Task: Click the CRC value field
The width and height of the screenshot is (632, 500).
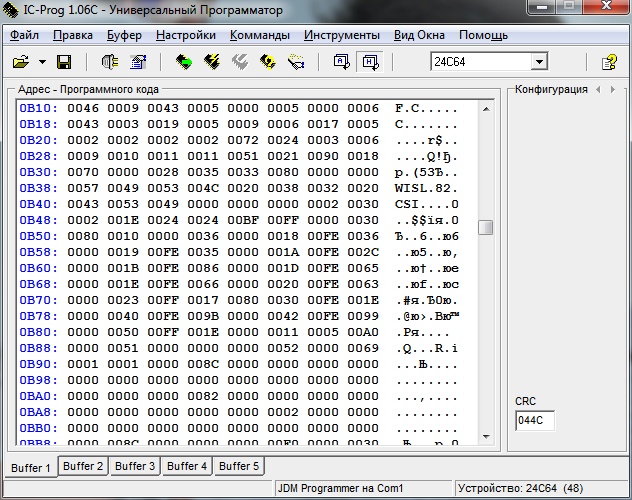Action: point(534,421)
